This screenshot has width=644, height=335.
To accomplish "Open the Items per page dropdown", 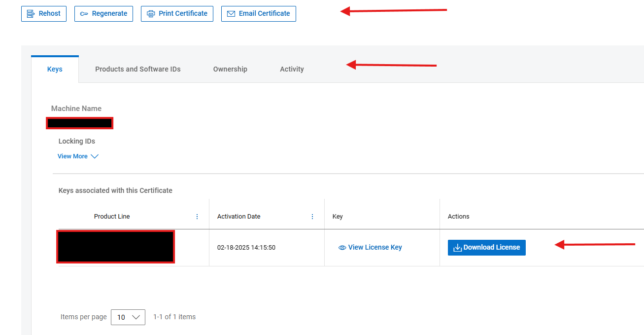I will pyautogui.click(x=128, y=317).
